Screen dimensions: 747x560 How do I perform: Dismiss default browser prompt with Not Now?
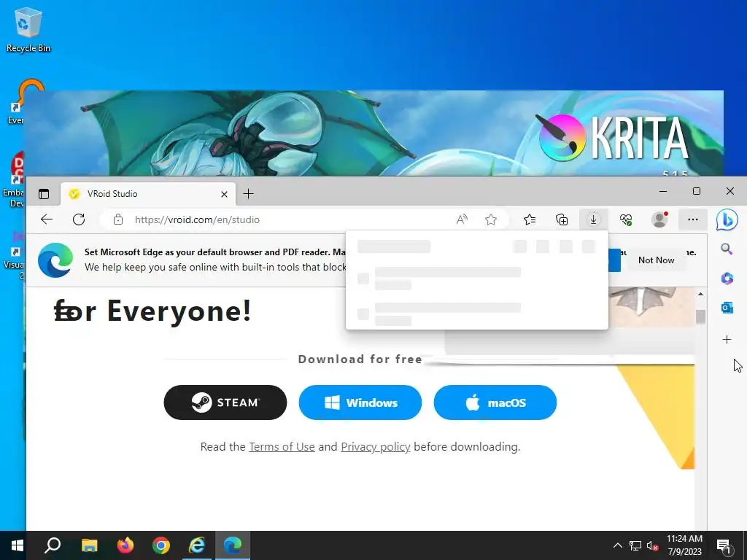[656, 260]
